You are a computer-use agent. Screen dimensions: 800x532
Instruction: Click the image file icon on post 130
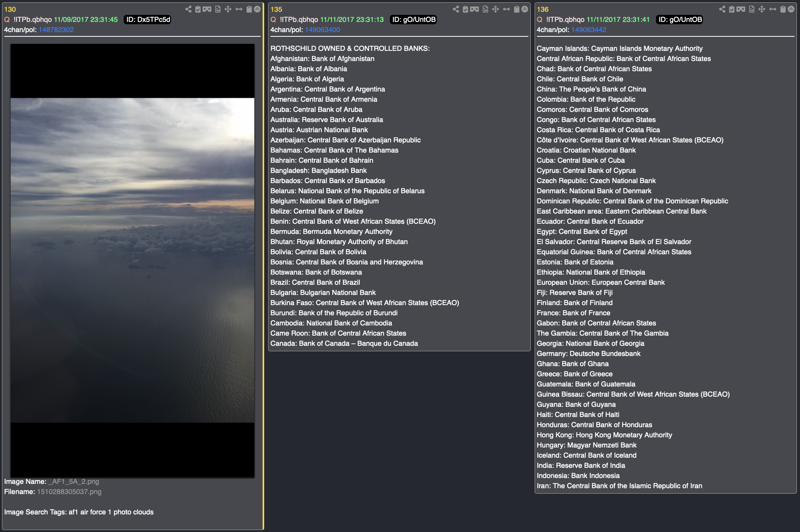coord(218,9)
